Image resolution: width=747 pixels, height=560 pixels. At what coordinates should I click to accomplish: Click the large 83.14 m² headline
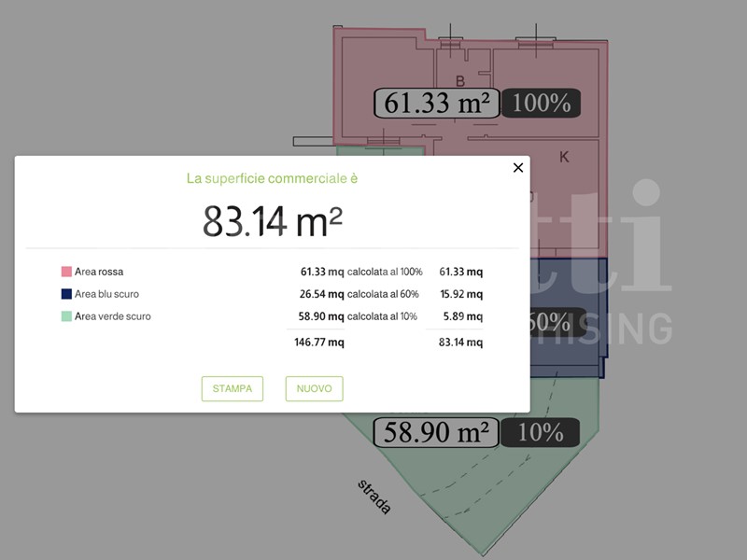[x=272, y=220]
